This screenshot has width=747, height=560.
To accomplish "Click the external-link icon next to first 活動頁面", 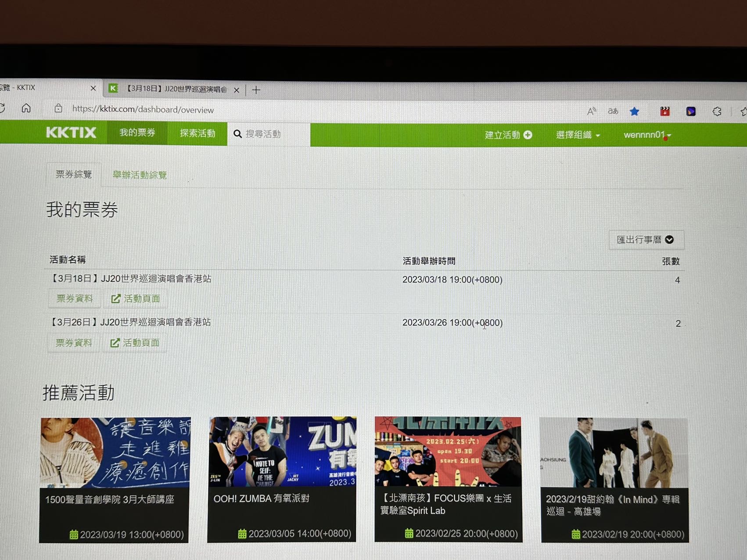I will [115, 298].
